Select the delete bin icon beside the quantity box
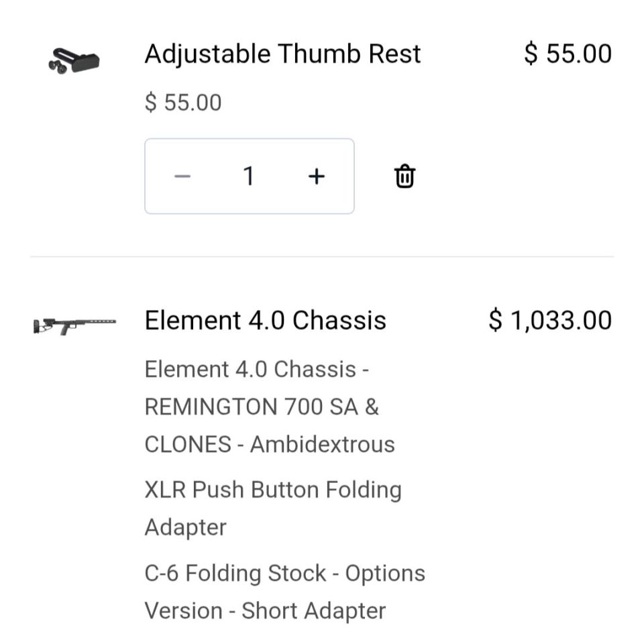 tap(404, 176)
